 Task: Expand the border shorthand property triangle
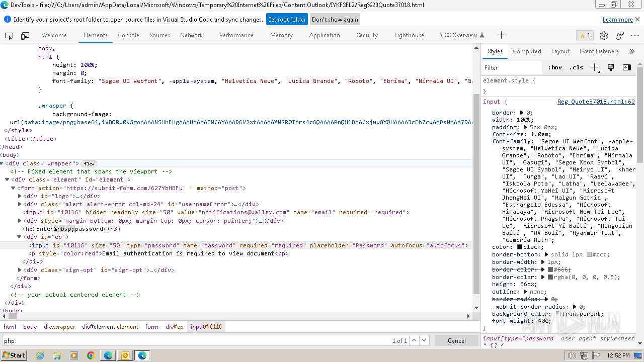(522, 113)
